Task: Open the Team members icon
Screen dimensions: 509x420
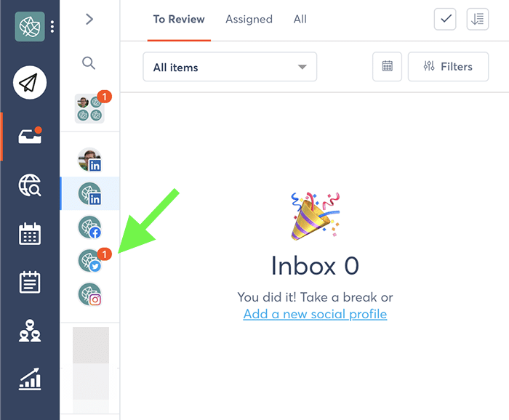Action: click(30, 331)
